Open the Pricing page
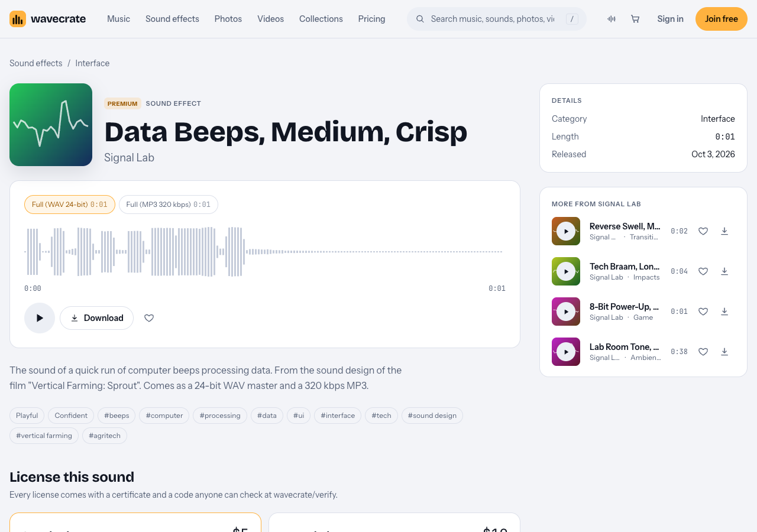757x532 pixels. pyautogui.click(x=371, y=19)
